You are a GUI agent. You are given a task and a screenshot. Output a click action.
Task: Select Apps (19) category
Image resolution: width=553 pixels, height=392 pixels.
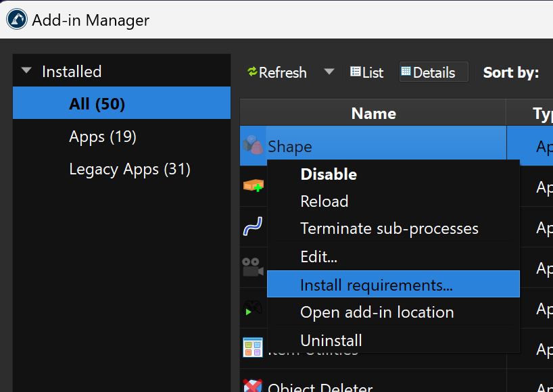(x=103, y=137)
